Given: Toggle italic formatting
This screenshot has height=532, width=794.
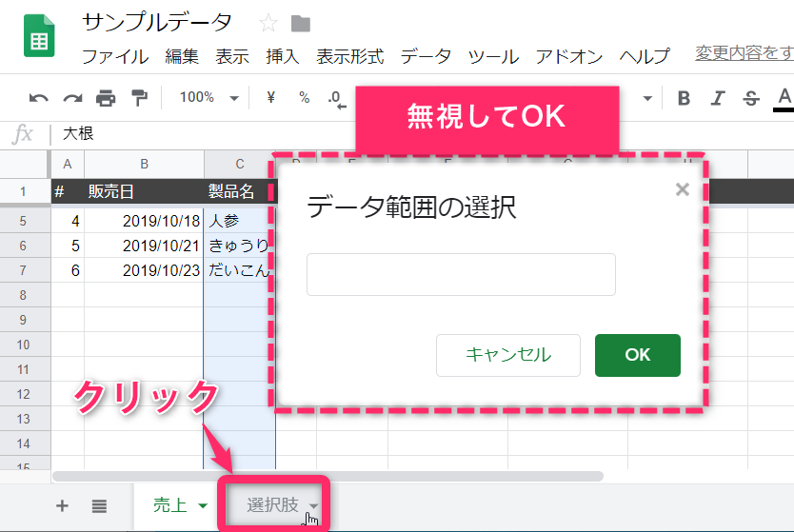Looking at the screenshot, I should (x=718, y=98).
